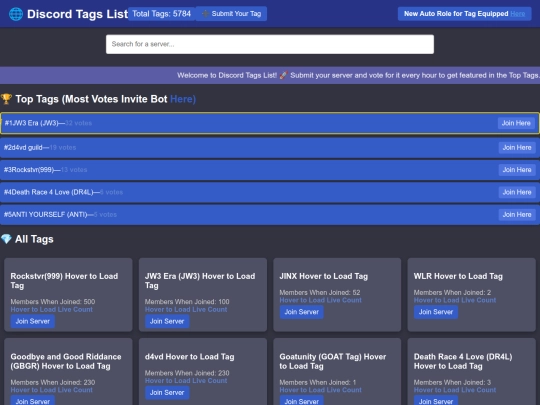Click the JW3 Era (JW3) card title

[x=200, y=281]
